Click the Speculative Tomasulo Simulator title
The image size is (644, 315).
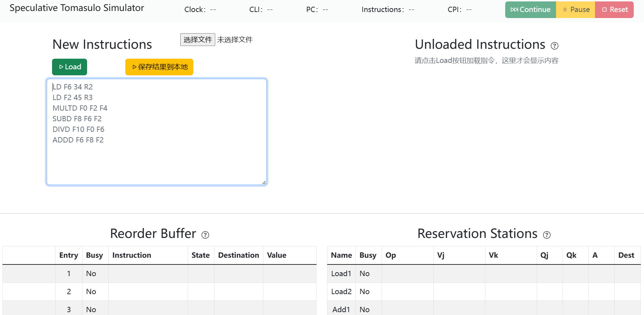(77, 8)
